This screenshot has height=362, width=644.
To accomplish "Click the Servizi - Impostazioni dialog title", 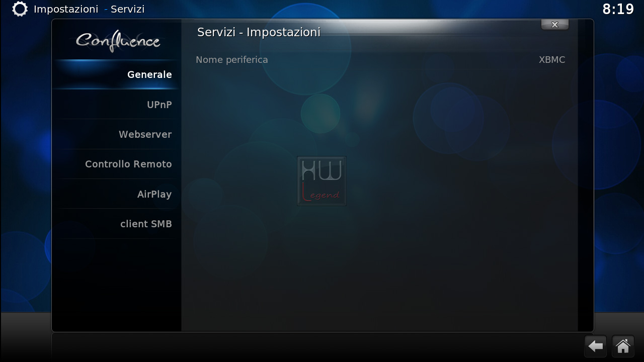I will pyautogui.click(x=259, y=32).
